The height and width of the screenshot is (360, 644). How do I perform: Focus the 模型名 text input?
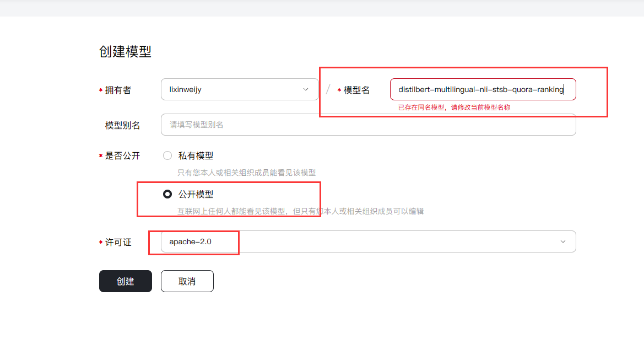482,89
